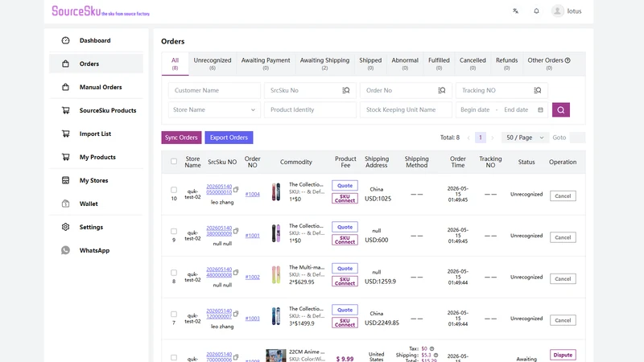Image resolution: width=644 pixels, height=362 pixels.
Task: Click the SourceSku logo
Action: [101, 11]
